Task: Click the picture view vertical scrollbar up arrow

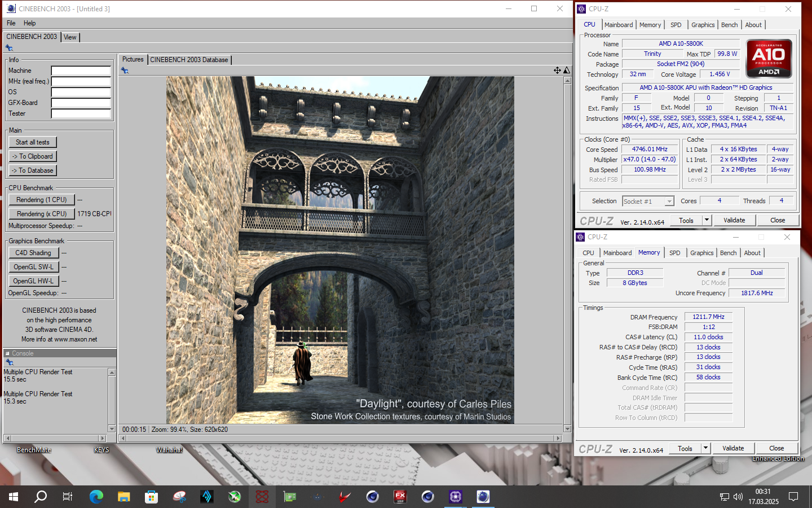Action: pos(567,81)
